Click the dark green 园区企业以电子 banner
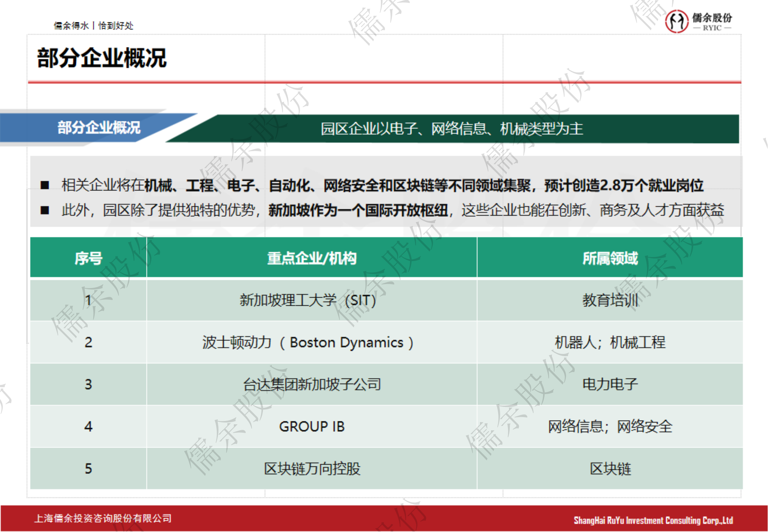Screen dimensions: 768x532 point(451,129)
